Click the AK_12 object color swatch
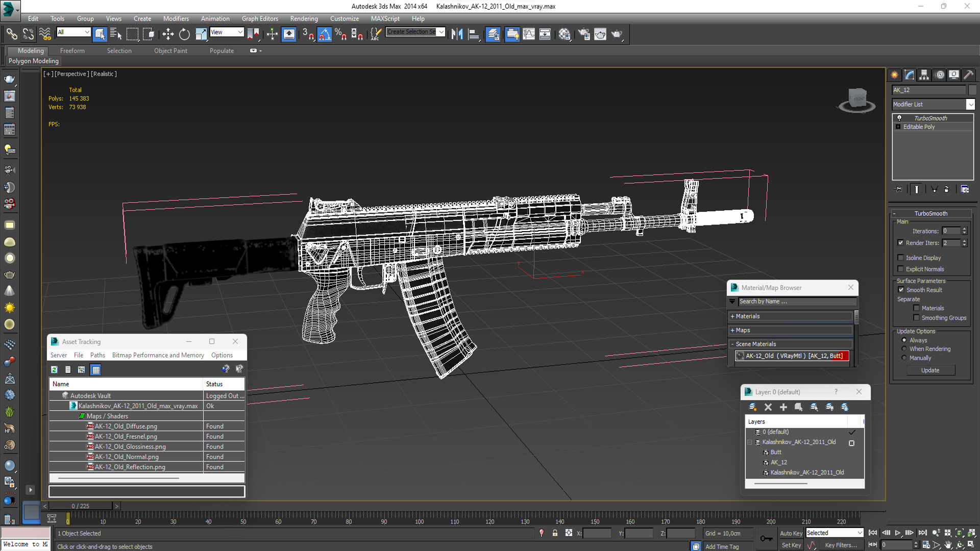 pos(972,90)
